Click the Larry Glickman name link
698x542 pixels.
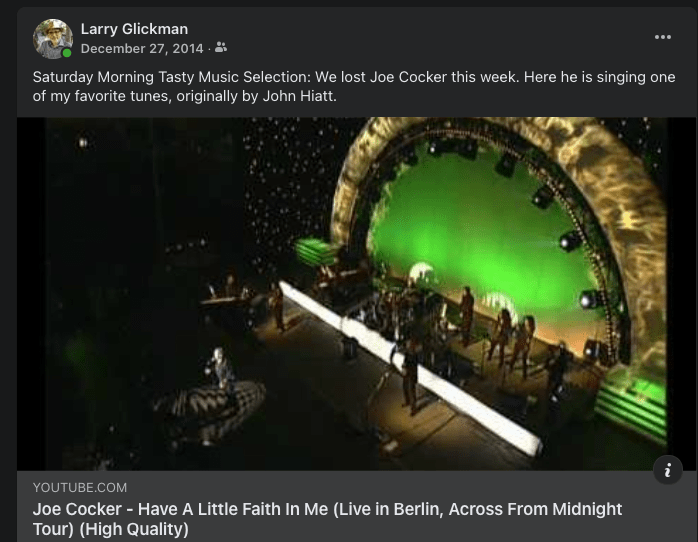click(134, 29)
